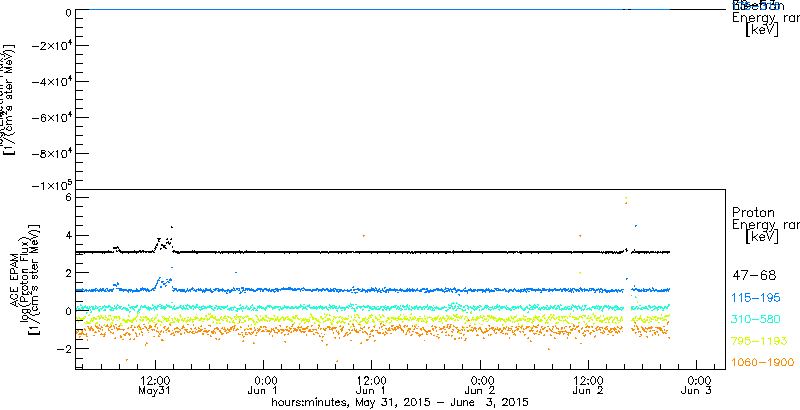800x410 pixels.
Task: Click the '6' tick label on proton plot
Action: (66, 197)
